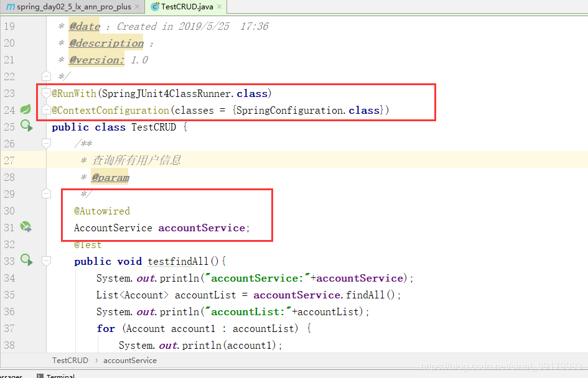Click println(account1) on line 38
This screenshot has height=378, width=588.
(x=229, y=345)
